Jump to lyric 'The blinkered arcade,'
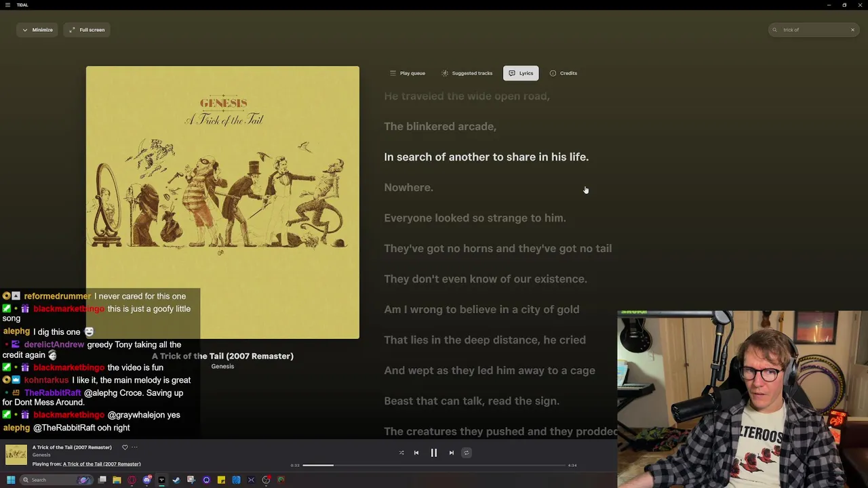The height and width of the screenshot is (488, 868). (x=440, y=126)
